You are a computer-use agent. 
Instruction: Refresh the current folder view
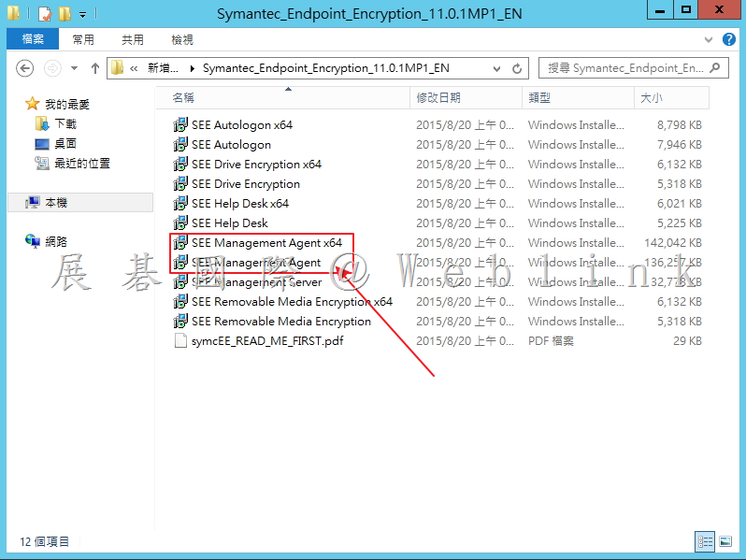517,68
